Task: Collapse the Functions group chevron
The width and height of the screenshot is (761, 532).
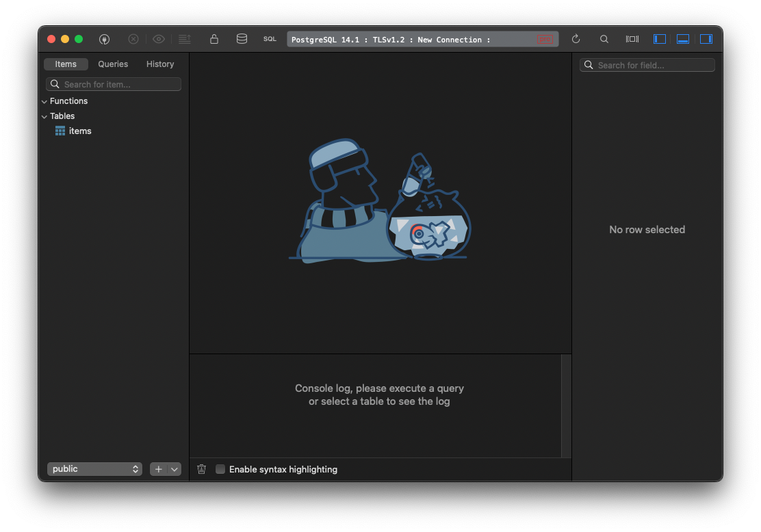Action: 44,101
